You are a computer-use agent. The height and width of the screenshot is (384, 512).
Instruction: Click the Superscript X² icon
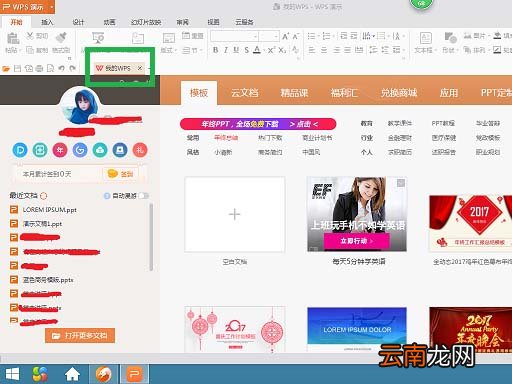(x=271, y=50)
